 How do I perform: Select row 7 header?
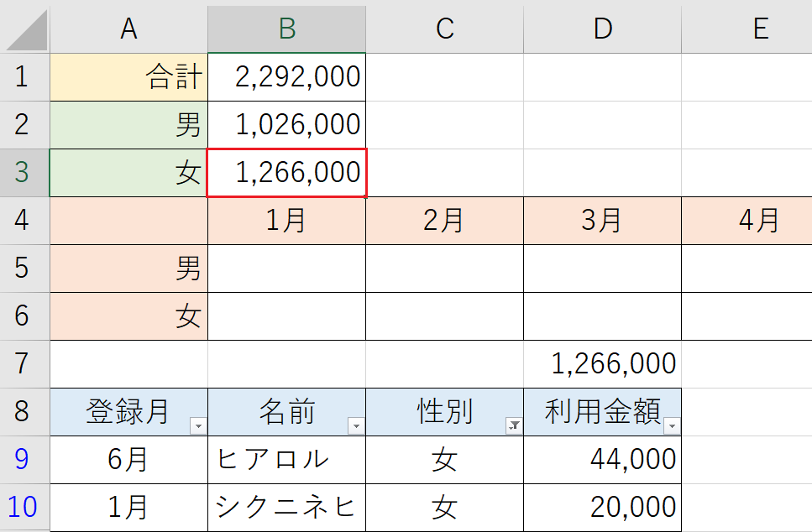tap(25, 364)
